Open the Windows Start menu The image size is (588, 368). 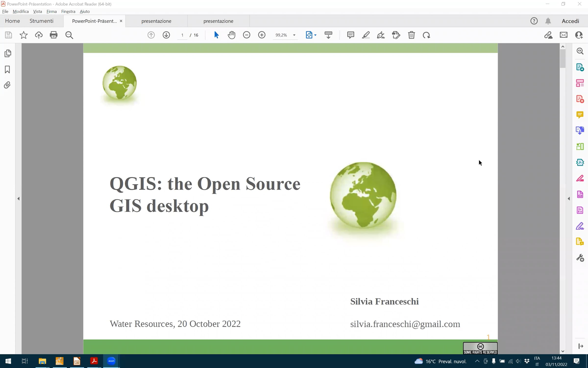click(x=8, y=361)
